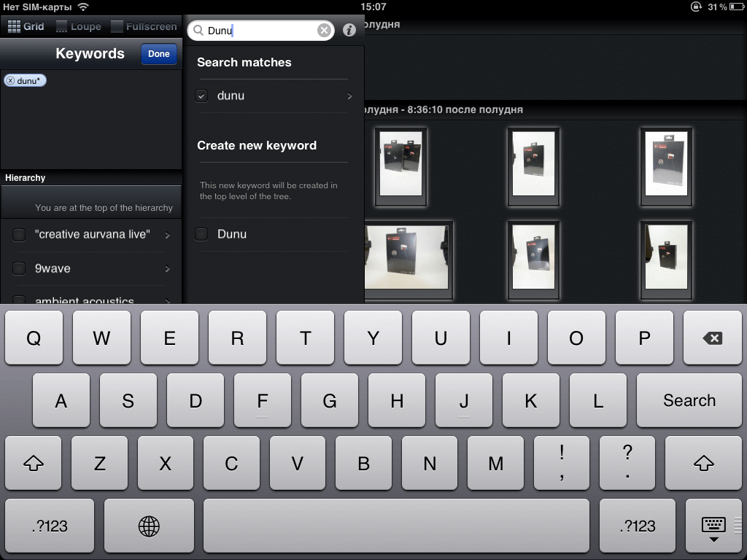Switch to Fullscreen view
This screenshot has height=560, width=747.
(x=144, y=26)
